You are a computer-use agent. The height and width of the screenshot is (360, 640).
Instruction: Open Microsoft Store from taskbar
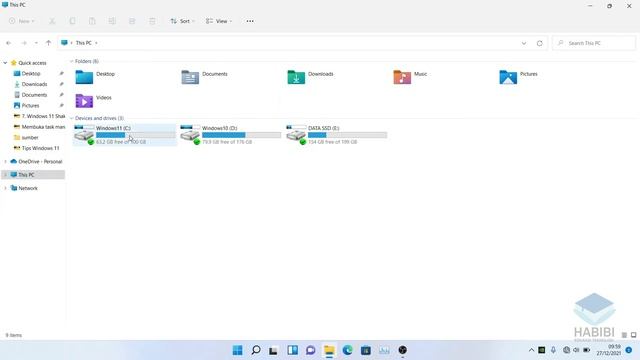[x=366, y=350]
